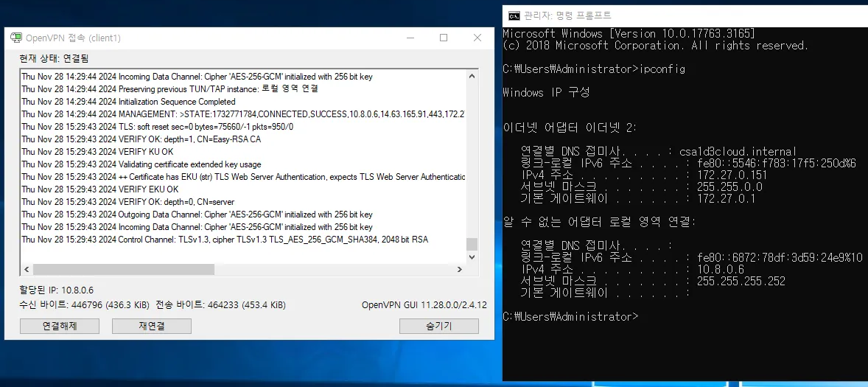Click the 할당된 IP: 10.8.0.6 label
This screenshot has width=868, height=387.
pyautogui.click(x=56, y=290)
